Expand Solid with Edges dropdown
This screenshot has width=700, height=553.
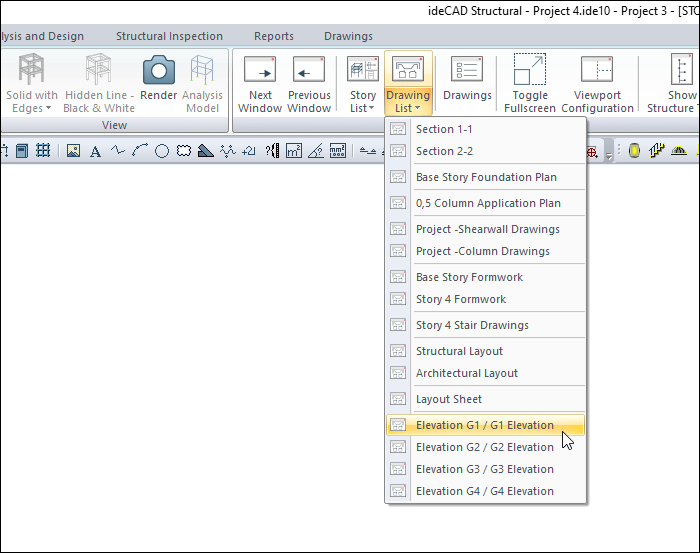32,101
